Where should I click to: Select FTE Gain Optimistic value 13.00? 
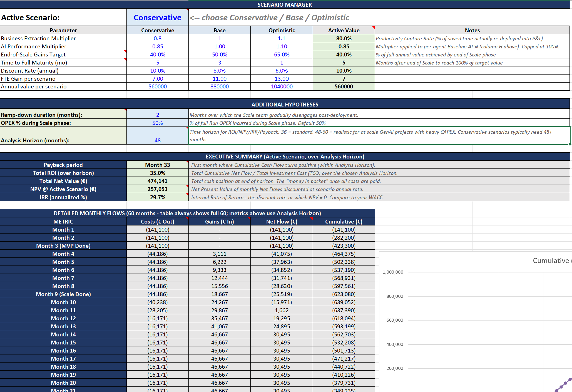pos(282,79)
